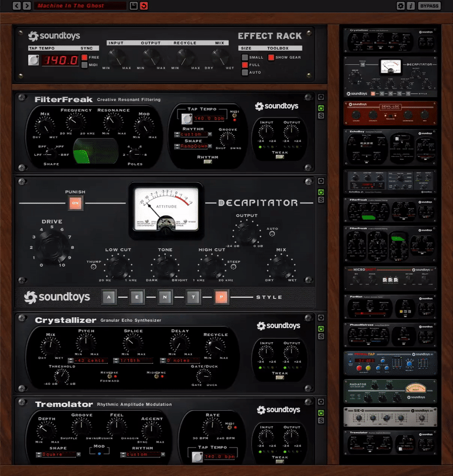
Task: Toggle Decapitator AUTO output switch
Action: point(272,233)
